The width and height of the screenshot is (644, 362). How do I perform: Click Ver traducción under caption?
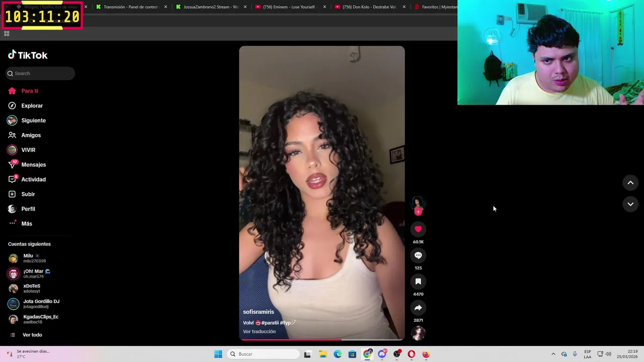pos(259,332)
